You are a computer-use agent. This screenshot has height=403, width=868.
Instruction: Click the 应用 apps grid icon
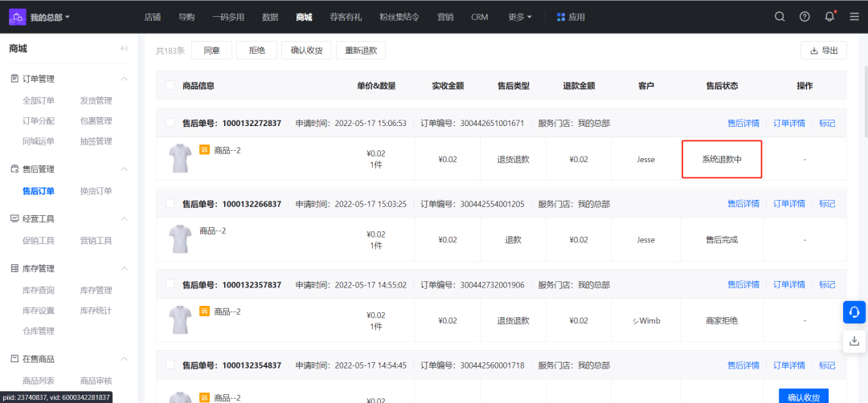[x=561, y=17]
